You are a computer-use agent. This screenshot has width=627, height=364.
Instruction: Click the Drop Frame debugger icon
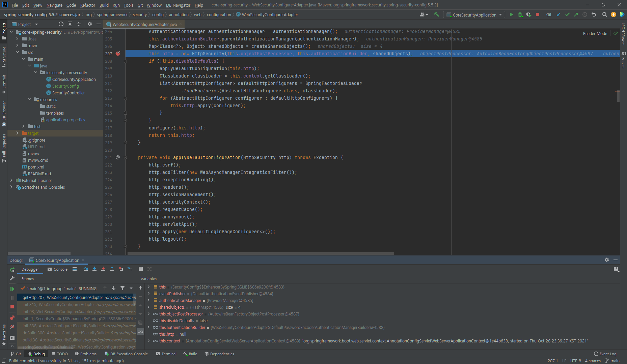[x=121, y=269]
